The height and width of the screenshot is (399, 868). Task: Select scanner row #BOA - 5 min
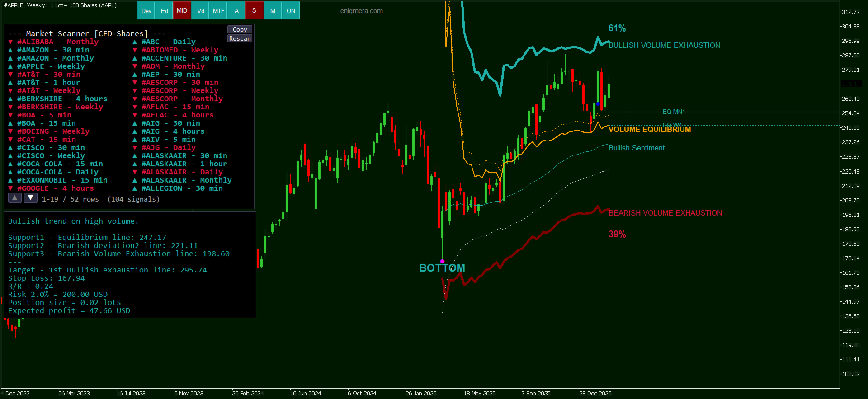40,115
